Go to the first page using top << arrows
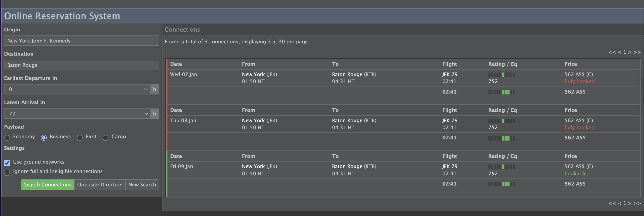This screenshot has width=644, height=216. coord(612,52)
